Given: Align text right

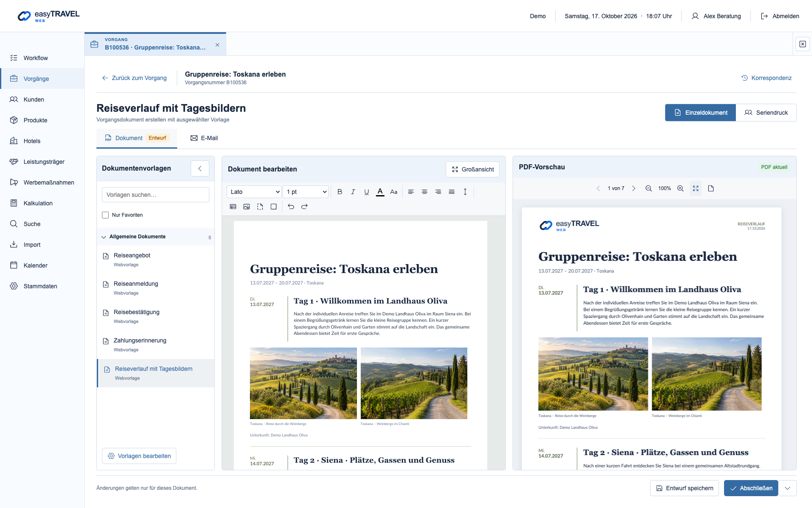Looking at the screenshot, I should [438, 192].
